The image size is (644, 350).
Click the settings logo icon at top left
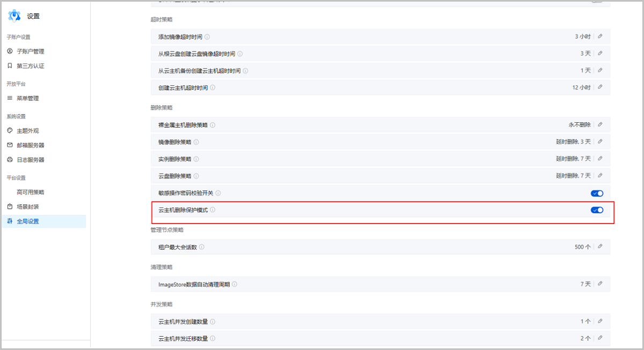14,16
